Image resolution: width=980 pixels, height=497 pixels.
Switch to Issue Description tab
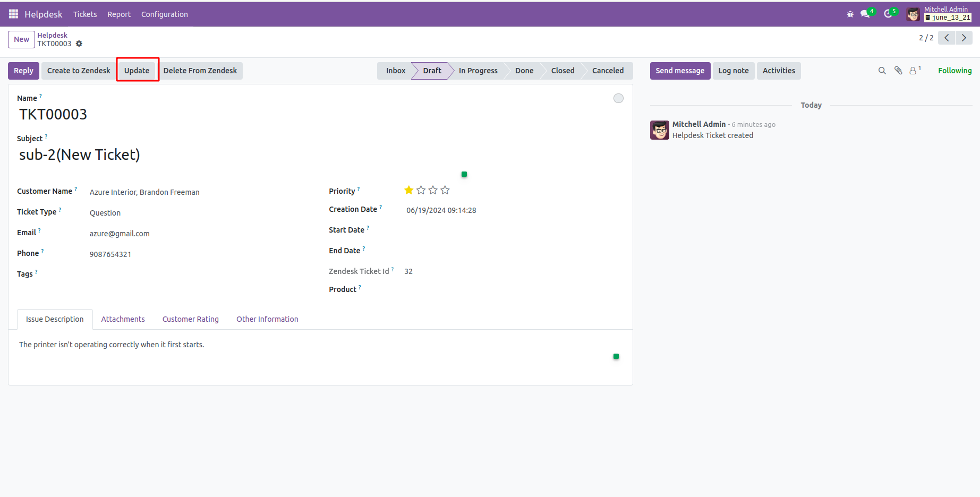pos(55,319)
